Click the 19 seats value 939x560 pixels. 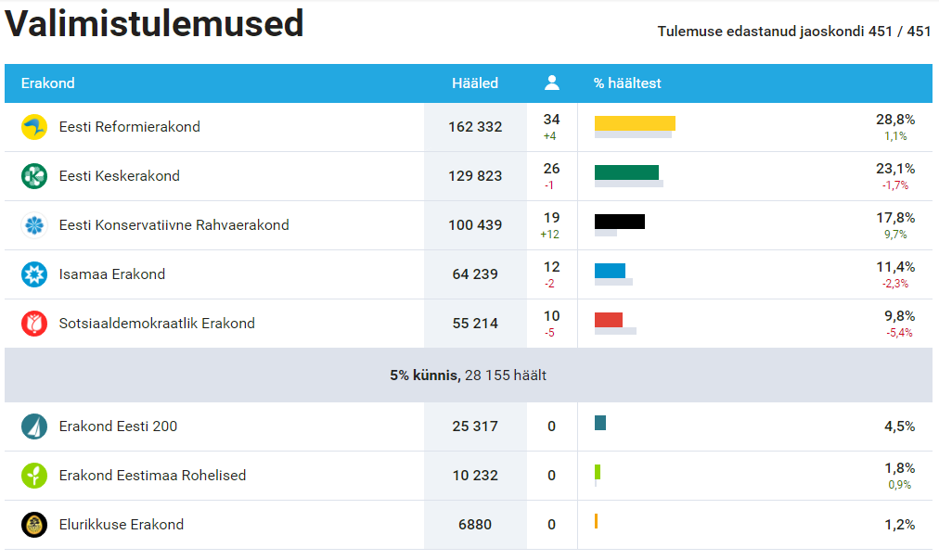[551, 218]
